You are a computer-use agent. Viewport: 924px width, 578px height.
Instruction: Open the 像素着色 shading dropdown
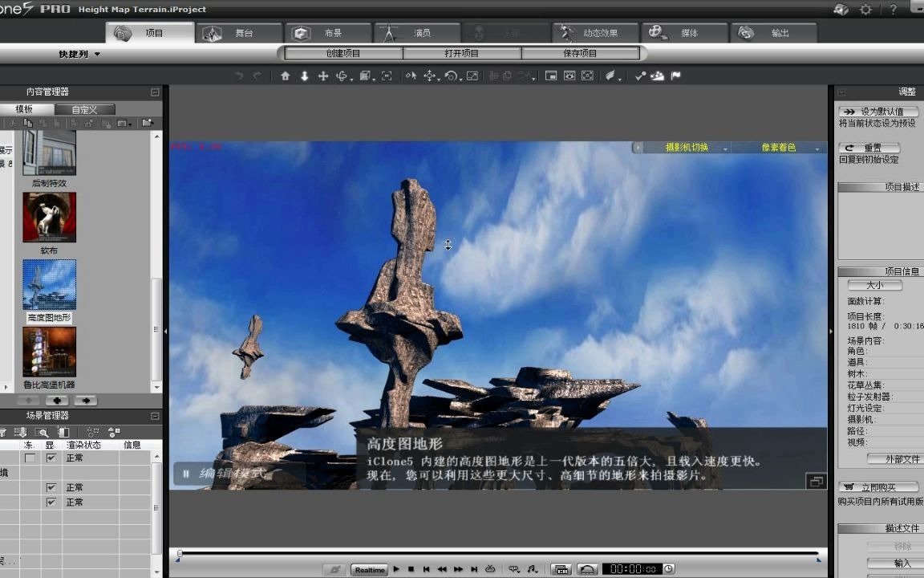point(779,148)
